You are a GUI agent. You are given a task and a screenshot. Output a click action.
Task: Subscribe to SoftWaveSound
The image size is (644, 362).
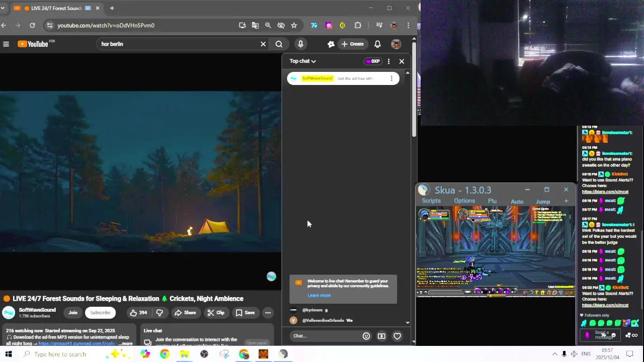100,313
